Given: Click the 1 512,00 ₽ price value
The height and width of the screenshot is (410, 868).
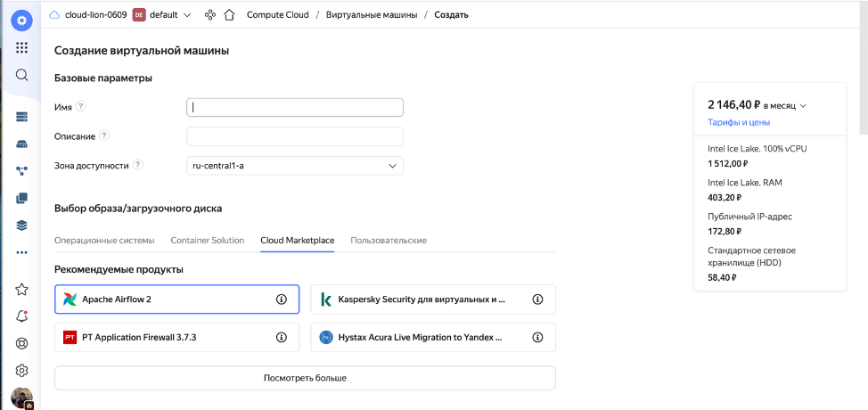Looking at the screenshot, I should pos(728,163).
